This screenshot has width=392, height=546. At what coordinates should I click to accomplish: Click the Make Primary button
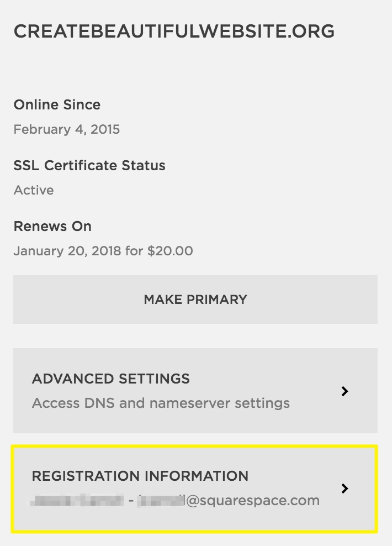[195, 300]
